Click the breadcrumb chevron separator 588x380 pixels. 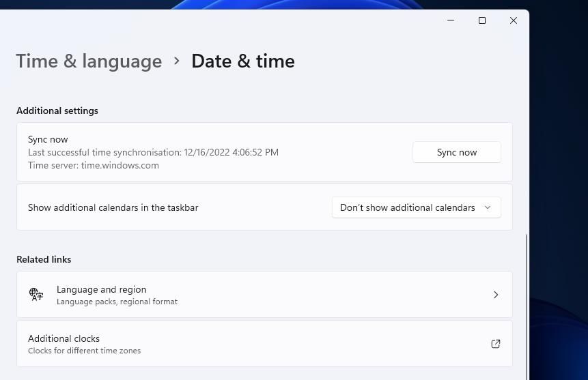coord(177,61)
